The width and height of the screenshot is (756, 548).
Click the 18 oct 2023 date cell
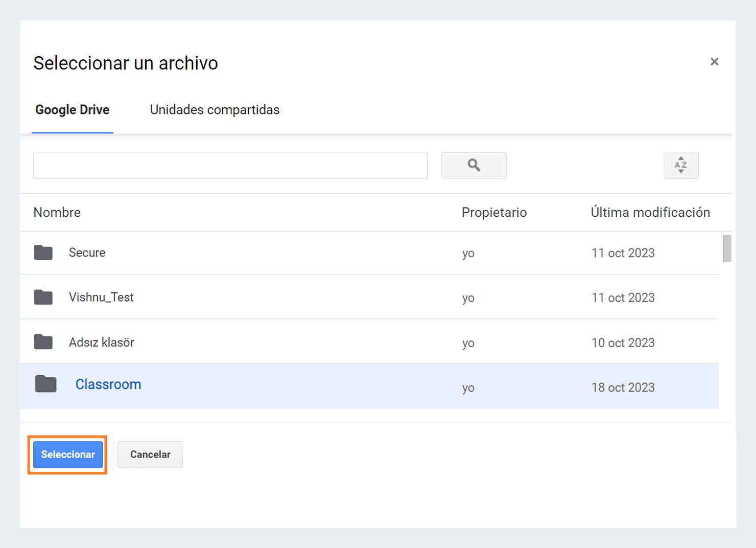[623, 387]
